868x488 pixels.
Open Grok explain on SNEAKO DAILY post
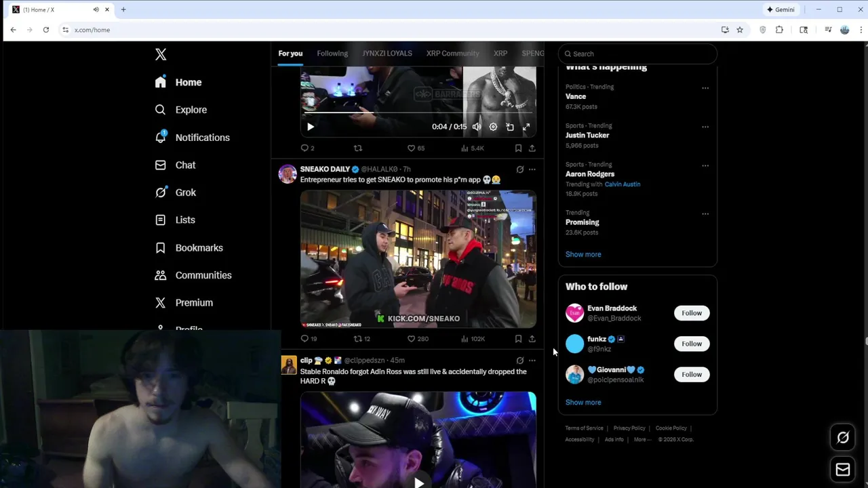pos(519,169)
